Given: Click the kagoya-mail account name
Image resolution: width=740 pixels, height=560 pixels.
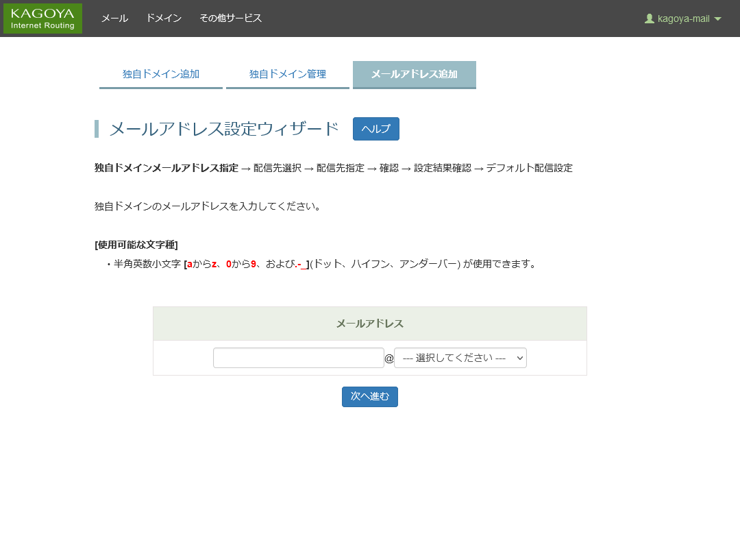Looking at the screenshot, I should (x=683, y=19).
